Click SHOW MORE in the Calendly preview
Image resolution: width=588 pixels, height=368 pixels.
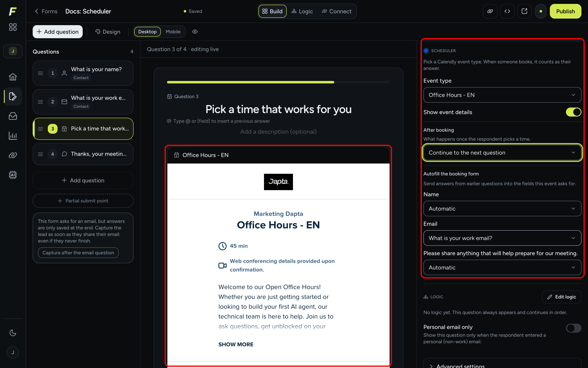pos(236,344)
